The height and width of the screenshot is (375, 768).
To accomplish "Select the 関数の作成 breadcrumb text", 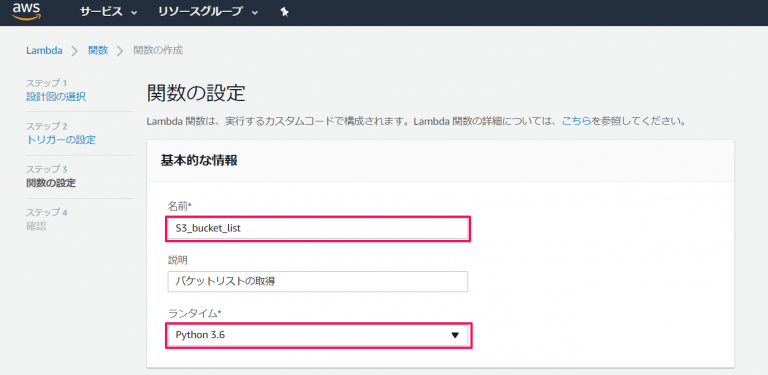I will (x=158, y=50).
